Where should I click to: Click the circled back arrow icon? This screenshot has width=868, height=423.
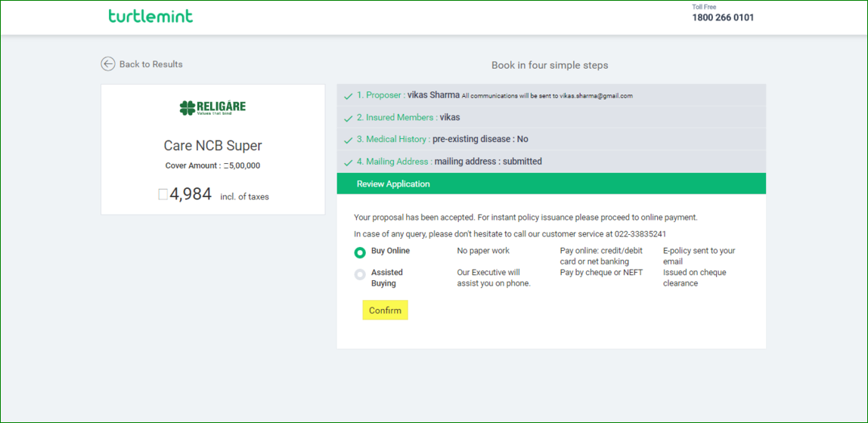(x=108, y=64)
